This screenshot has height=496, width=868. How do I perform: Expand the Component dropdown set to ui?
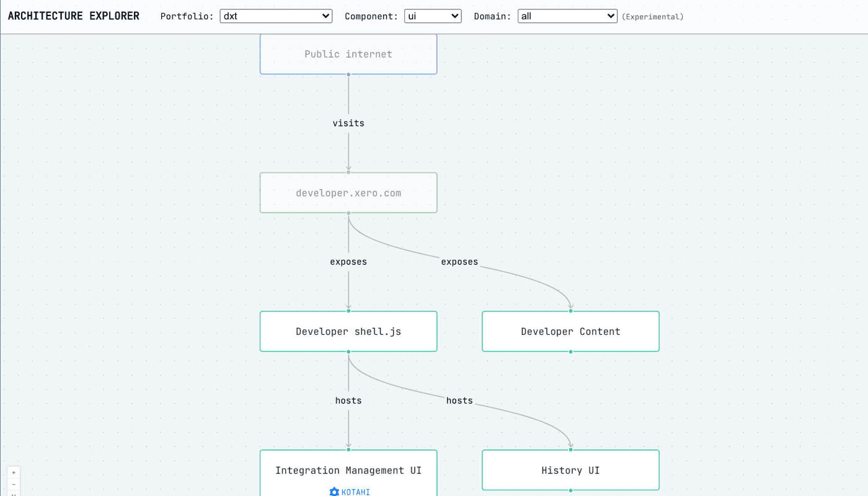433,16
